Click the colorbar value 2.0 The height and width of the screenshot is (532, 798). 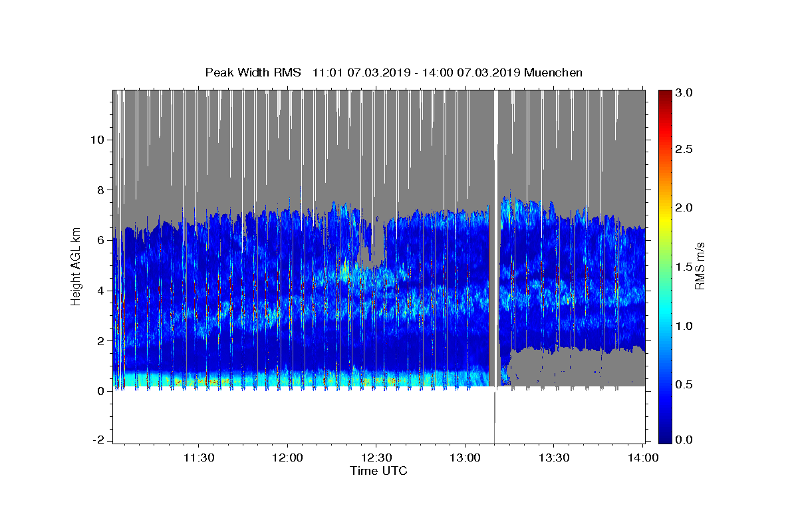pyautogui.click(x=684, y=207)
